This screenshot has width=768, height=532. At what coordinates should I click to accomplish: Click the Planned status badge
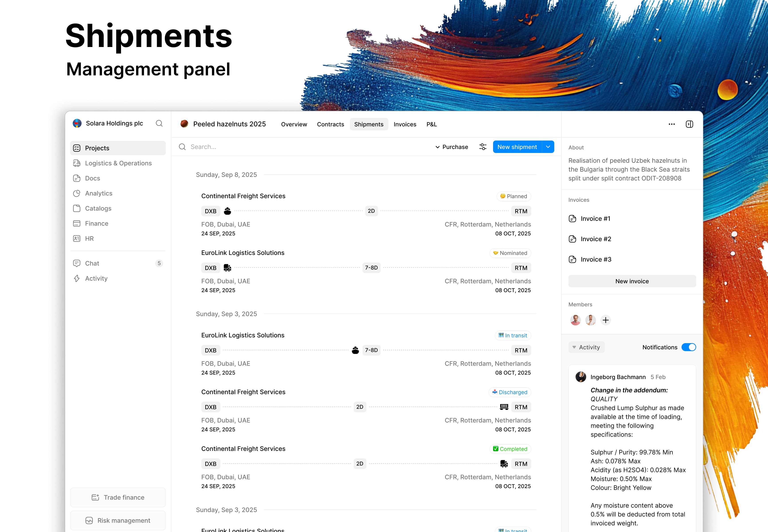tap(514, 196)
